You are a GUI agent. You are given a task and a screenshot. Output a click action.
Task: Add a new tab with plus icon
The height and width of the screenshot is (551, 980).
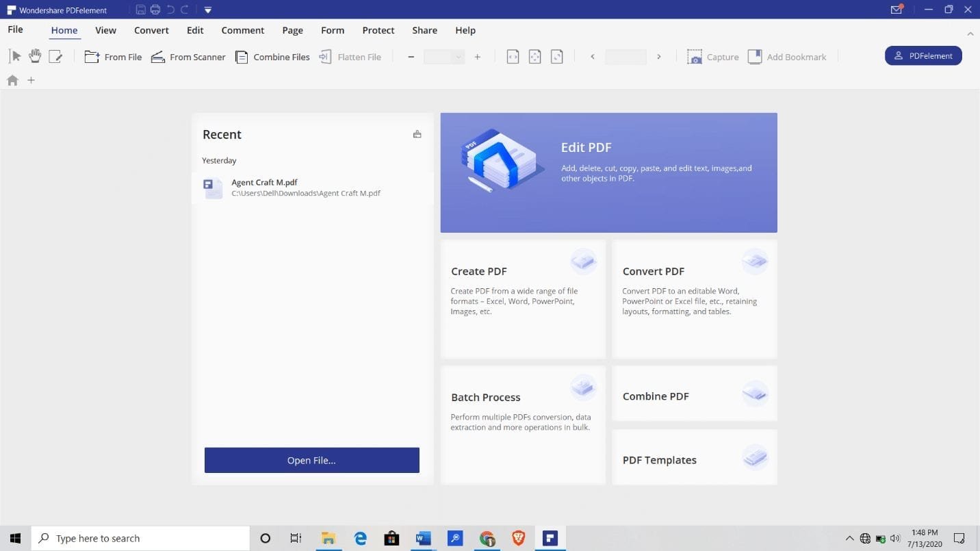click(31, 80)
